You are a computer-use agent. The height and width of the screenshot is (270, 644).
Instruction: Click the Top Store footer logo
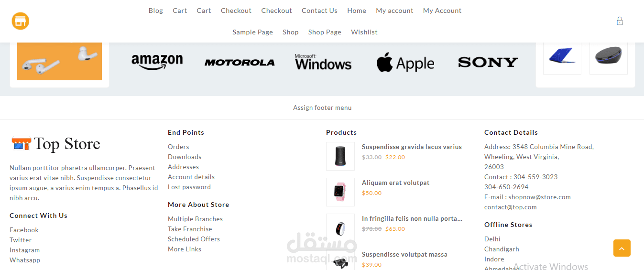click(x=55, y=143)
